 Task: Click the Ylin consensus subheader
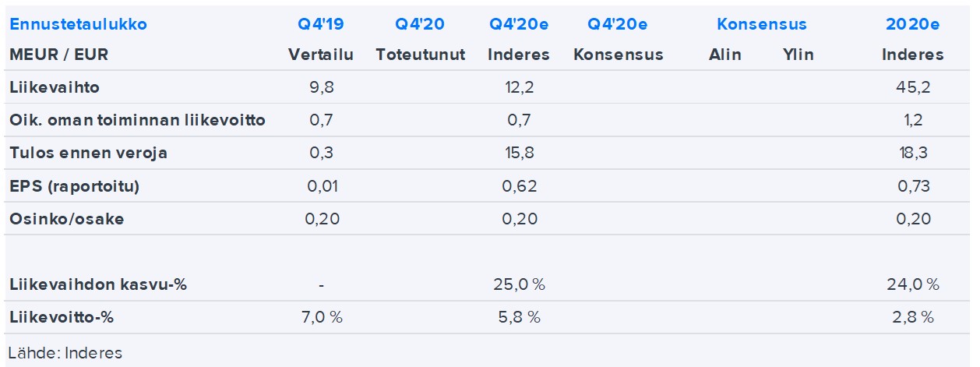click(798, 55)
